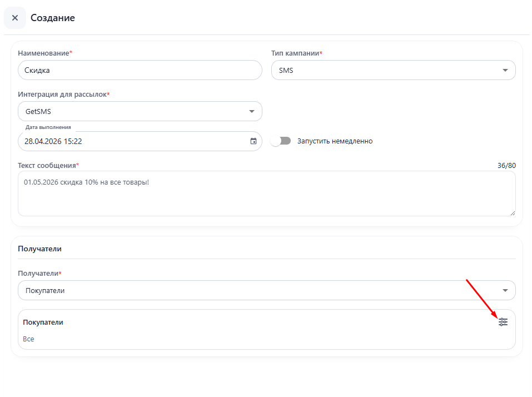Open the buyers filter settings icon
The image size is (532, 397).
tap(503, 322)
